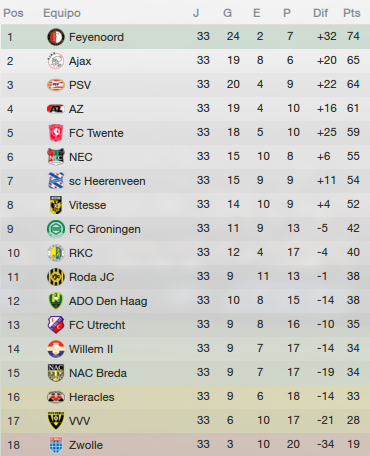Click the FC Groningen logo
The image size is (370, 456).
pos(56,229)
